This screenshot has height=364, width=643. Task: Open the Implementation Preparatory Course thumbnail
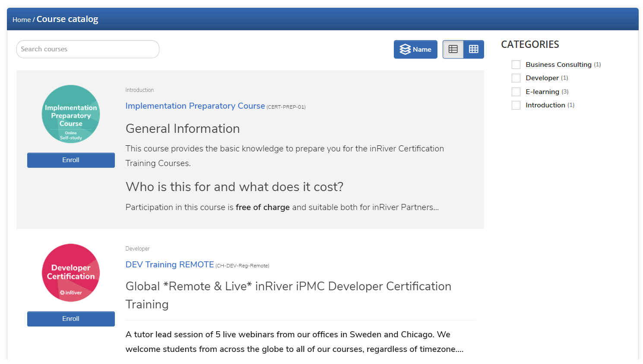[71, 114]
